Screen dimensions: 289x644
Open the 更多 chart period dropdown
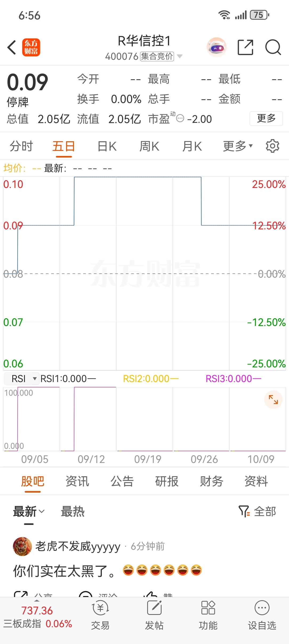point(238,146)
